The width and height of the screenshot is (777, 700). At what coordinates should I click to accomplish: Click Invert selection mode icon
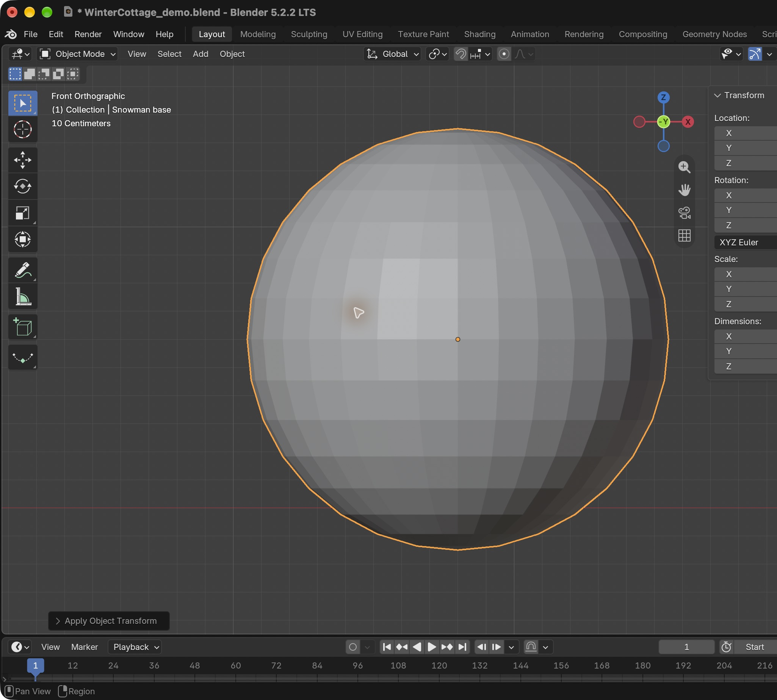[x=58, y=74]
